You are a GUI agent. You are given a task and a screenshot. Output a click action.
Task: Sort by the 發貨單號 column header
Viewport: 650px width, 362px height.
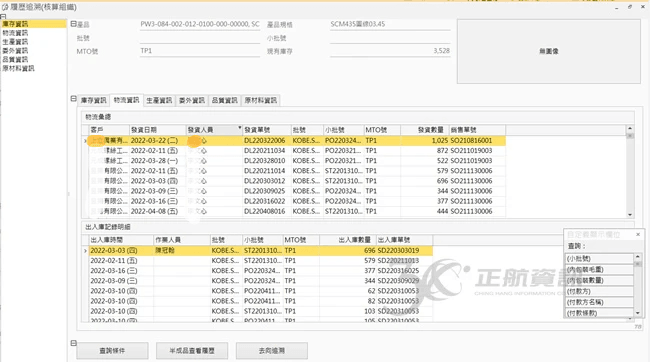[x=267, y=130]
